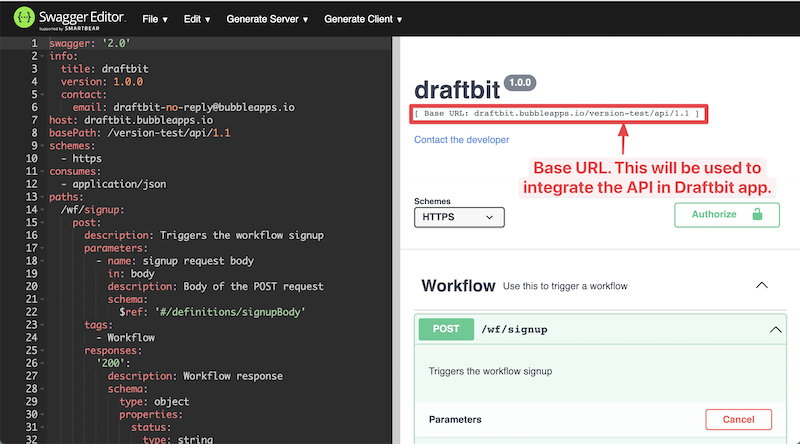
Task: Click the Swagger Editor logo icon
Action: pyautogui.click(x=23, y=17)
